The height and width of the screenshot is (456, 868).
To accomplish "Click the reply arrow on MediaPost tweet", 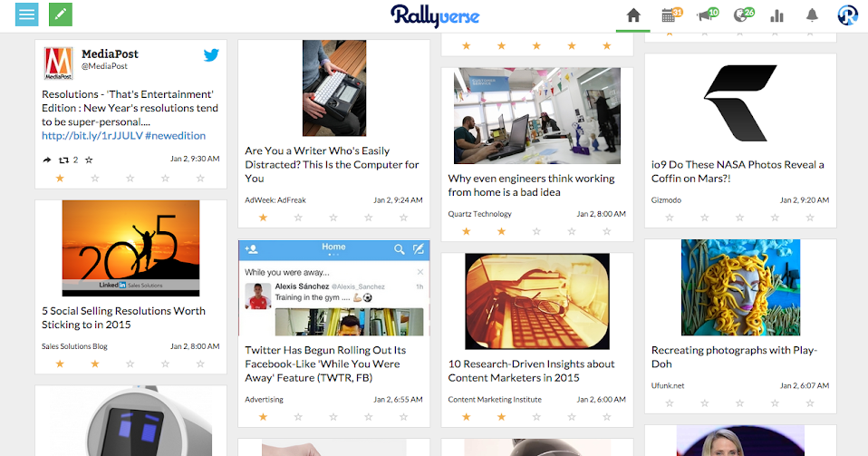I will pos(47,160).
